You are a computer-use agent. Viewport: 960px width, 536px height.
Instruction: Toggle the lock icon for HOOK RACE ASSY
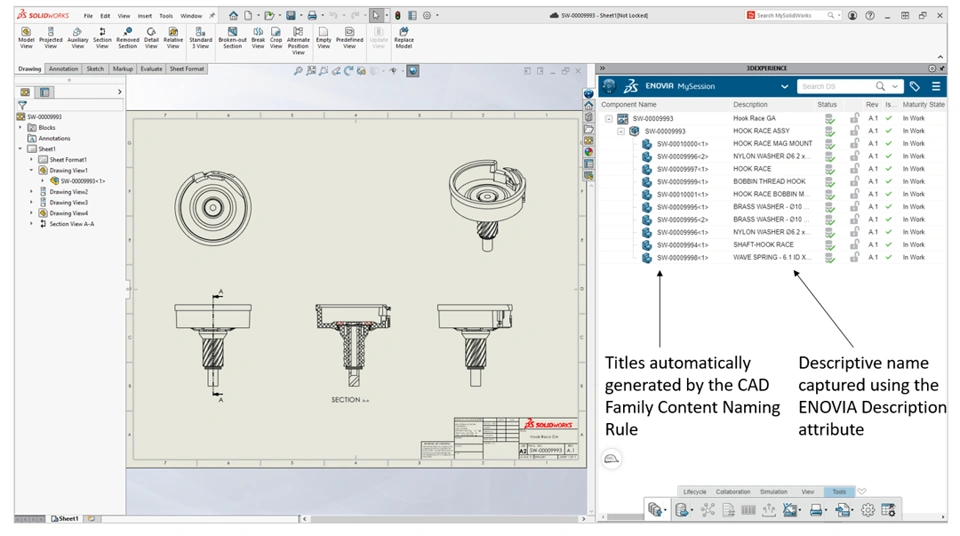tap(854, 131)
